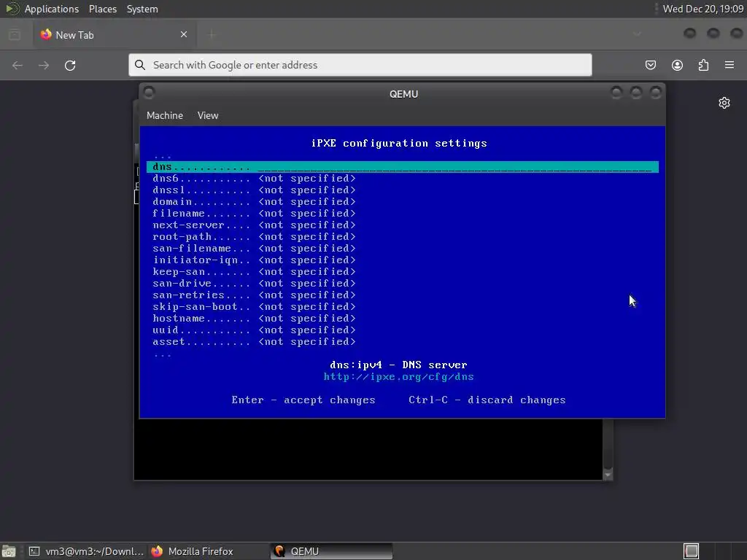The height and width of the screenshot is (560, 747).
Task: Open the System menu
Action: coord(142,9)
